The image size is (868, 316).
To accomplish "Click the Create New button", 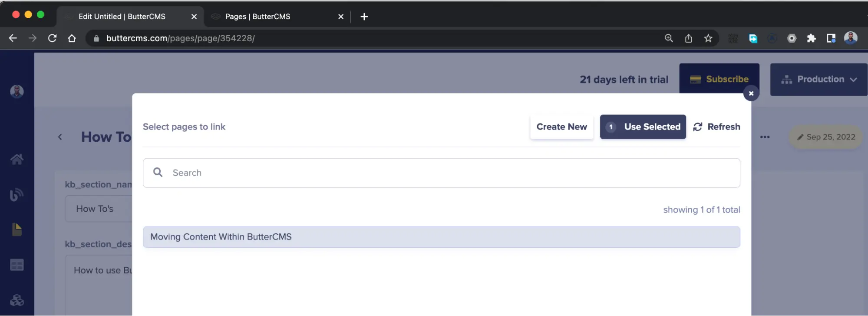I will point(561,127).
